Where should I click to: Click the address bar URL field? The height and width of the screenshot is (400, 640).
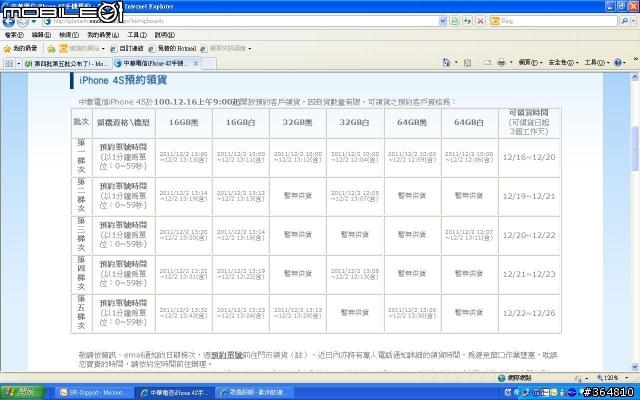click(240, 21)
